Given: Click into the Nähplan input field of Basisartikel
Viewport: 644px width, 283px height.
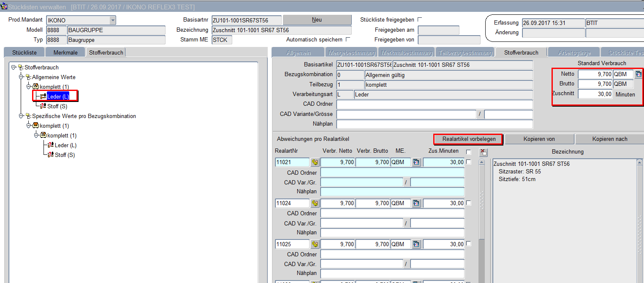Looking at the screenshot, I should (435, 124).
